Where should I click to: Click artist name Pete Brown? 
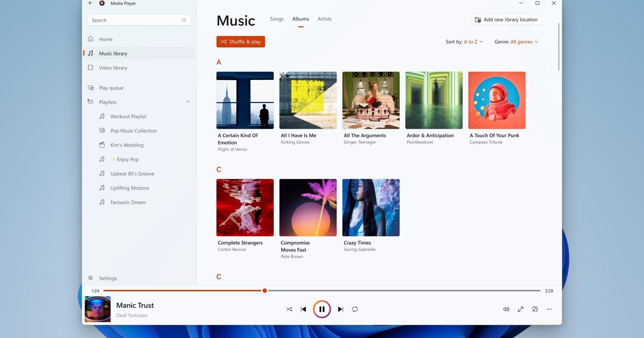point(292,257)
